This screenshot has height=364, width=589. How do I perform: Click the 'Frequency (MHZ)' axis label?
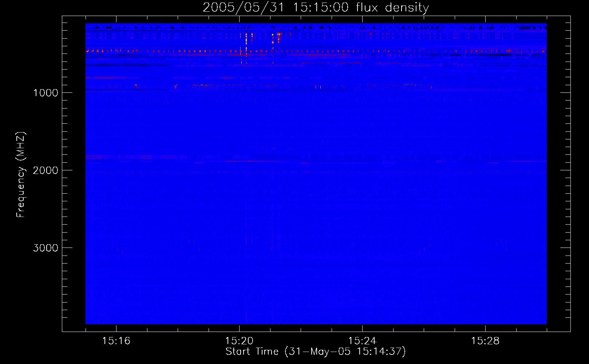click(21, 175)
